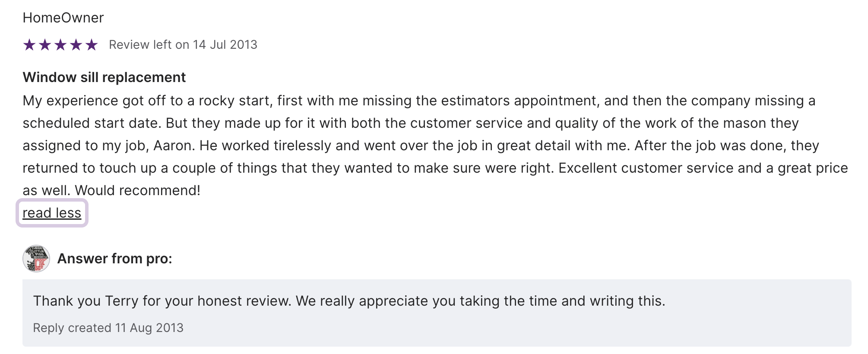Click 'He worked tirelessly' in the review

[265, 145]
